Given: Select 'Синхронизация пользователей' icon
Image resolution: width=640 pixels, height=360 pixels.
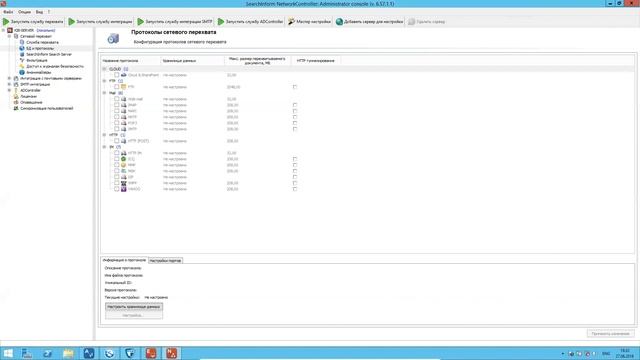Looking at the screenshot, I should [x=16, y=108].
